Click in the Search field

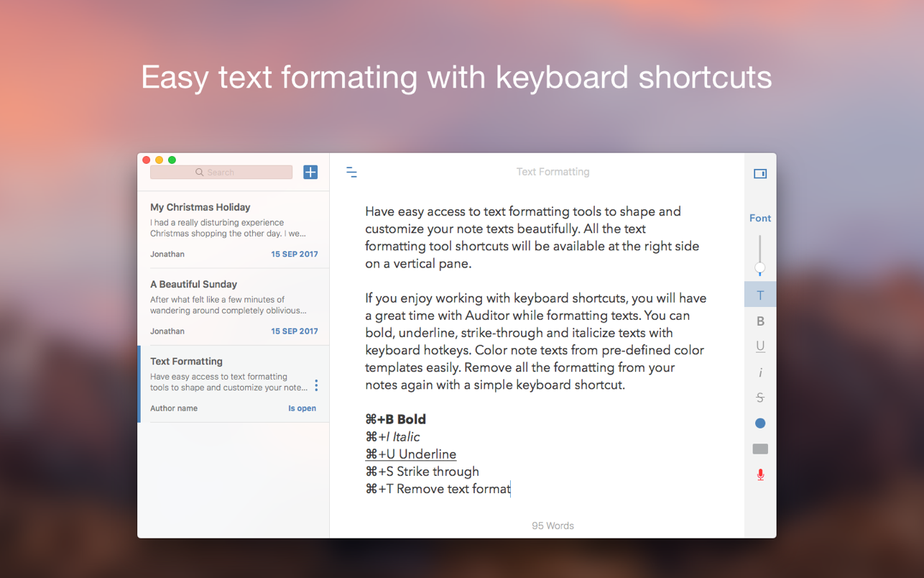pyautogui.click(x=221, y=173)
